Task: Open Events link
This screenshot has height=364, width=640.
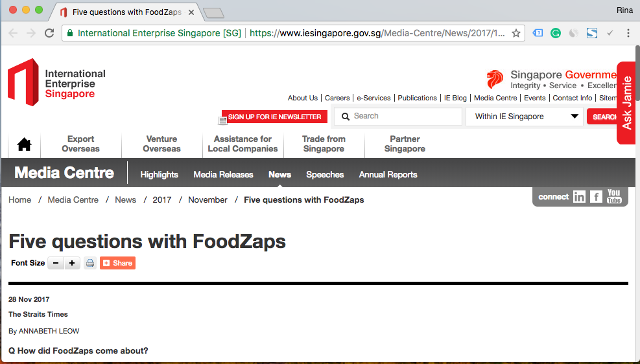Action: point(535,98)
